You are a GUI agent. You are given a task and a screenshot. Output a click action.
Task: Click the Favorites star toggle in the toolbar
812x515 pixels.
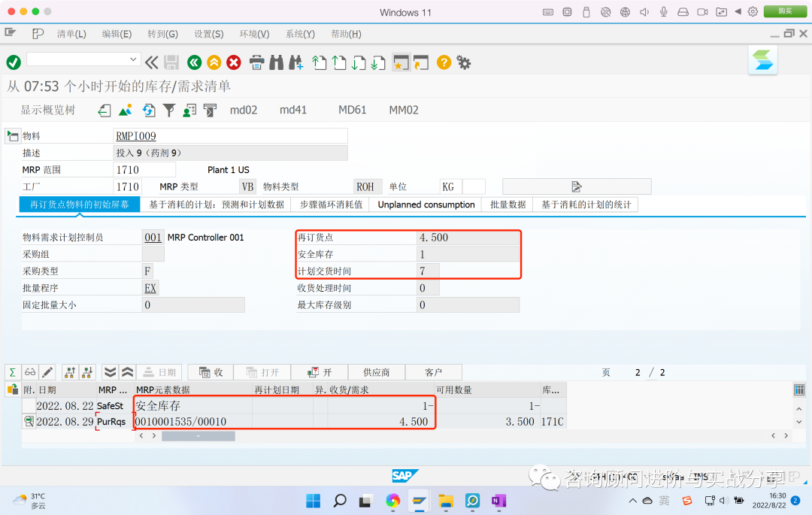point(401,62)
